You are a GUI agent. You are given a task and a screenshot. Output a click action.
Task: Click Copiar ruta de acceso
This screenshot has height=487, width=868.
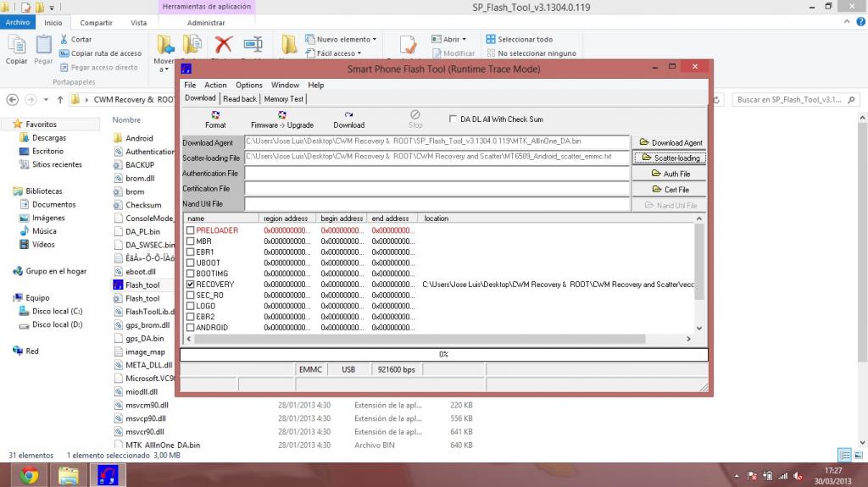[x=101, y=53]
